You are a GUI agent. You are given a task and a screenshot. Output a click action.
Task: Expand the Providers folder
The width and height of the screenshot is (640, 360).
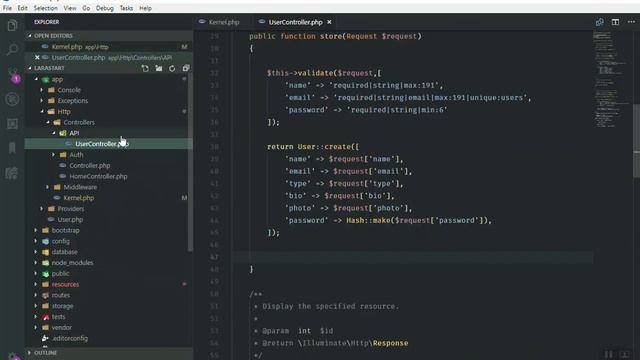[x=41, y=209]
